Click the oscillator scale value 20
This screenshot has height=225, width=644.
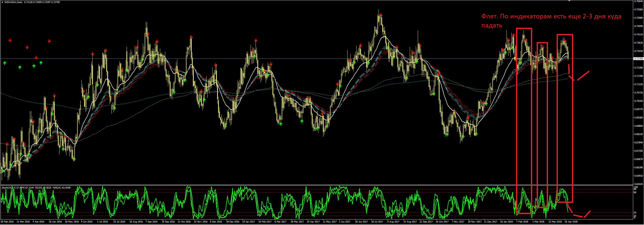[x=635, y=213]
